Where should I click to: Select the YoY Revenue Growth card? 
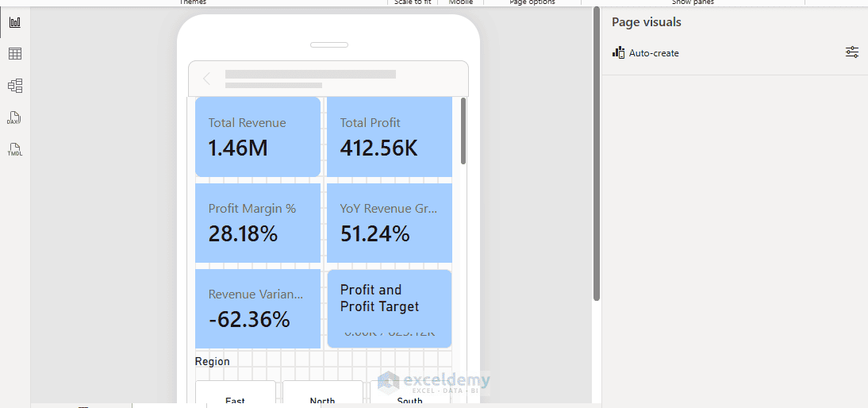coord(389,223)
